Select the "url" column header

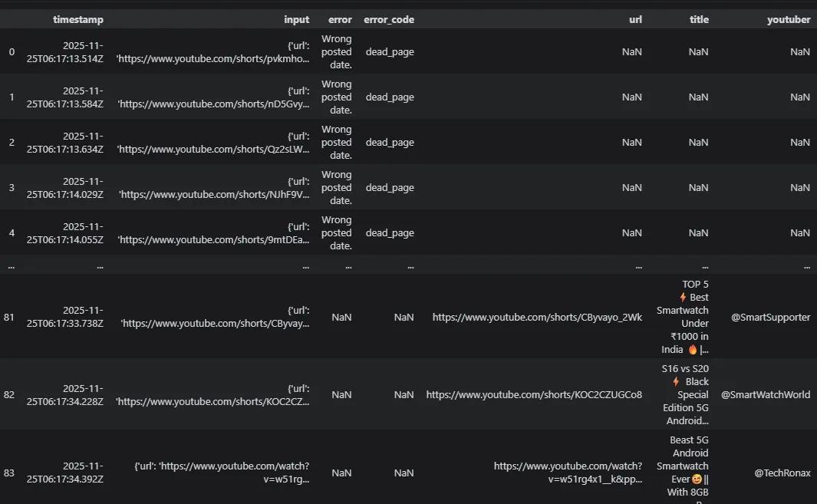pos(634,20)
